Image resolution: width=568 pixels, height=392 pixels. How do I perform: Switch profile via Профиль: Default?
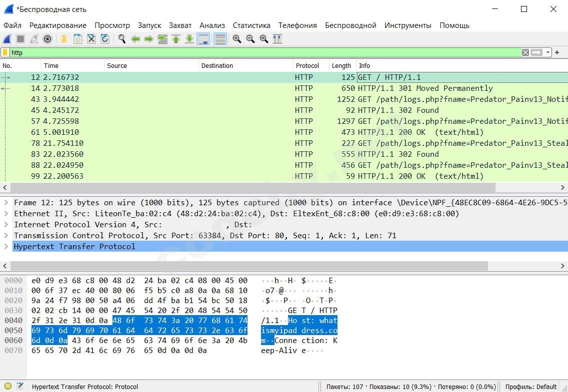(530, 386)
